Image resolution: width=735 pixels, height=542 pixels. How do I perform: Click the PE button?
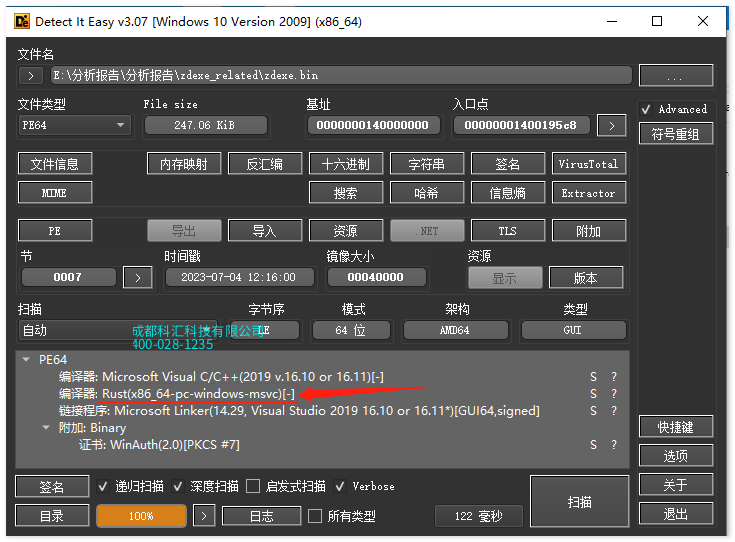55,231
